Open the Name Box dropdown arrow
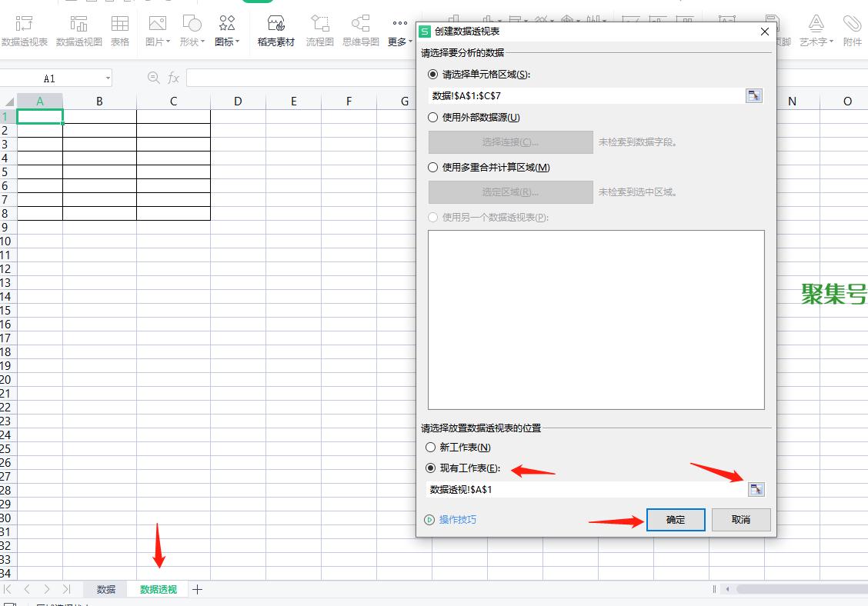Screen dimensions: 868x606 tap(108, 78)
